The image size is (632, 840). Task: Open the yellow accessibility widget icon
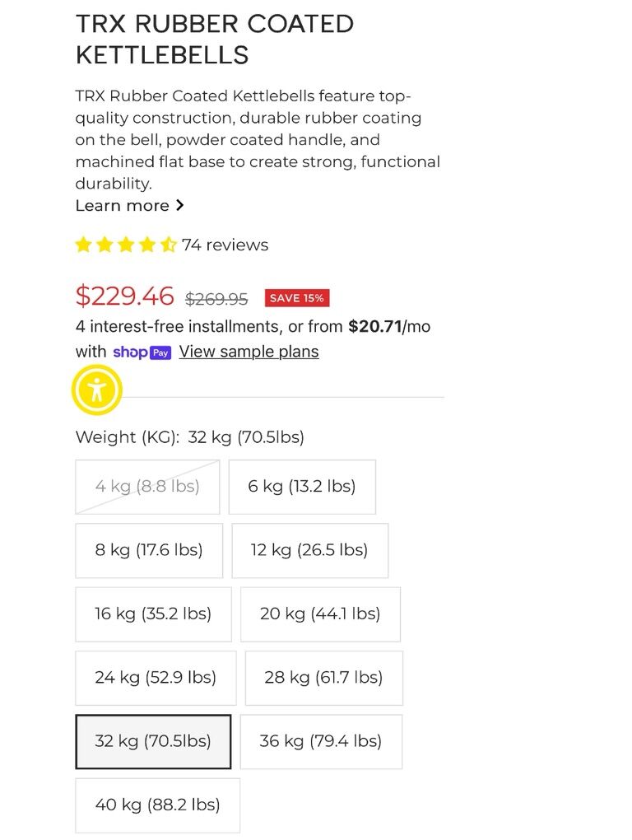pos(97,390)
